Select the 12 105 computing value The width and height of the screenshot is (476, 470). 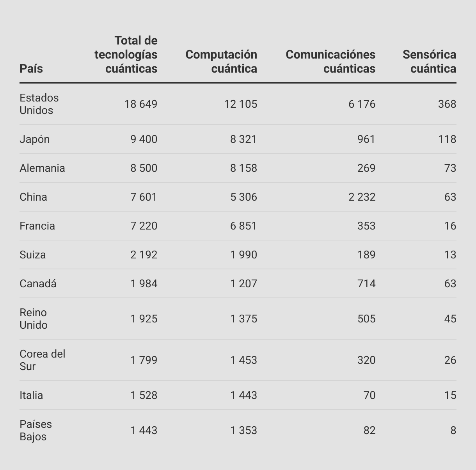241,104
